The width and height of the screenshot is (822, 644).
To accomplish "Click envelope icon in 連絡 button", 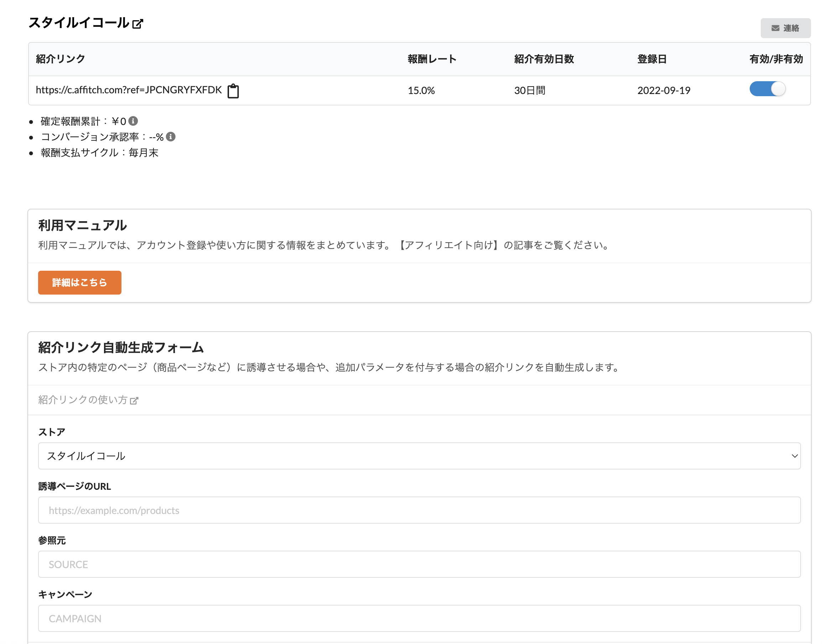I will click(x=775, y=28).
